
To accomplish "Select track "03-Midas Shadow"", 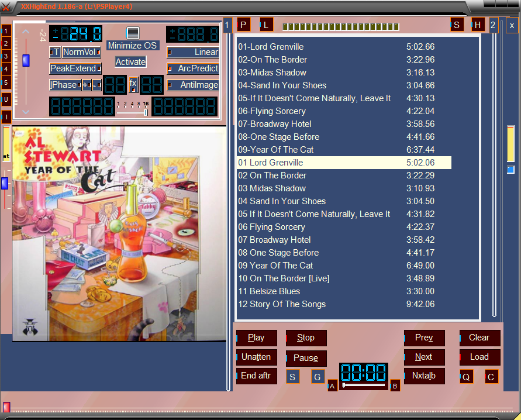I will [x=344, y=73].
